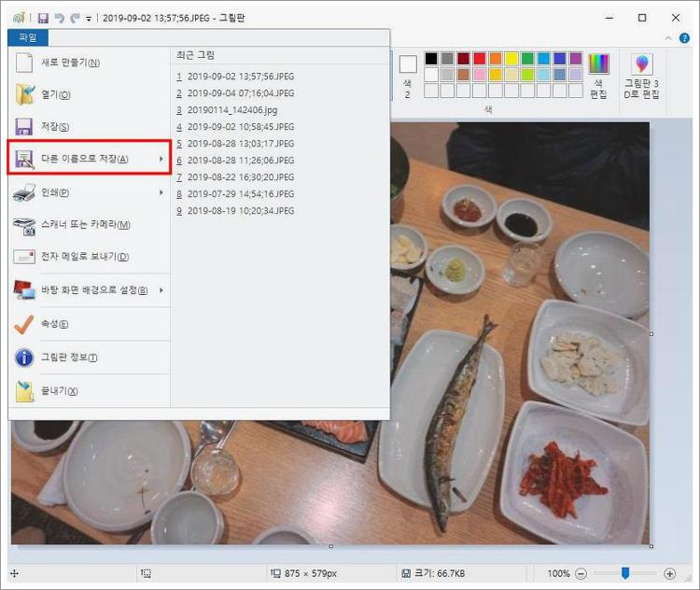
Task: Click the desktop background icon (바탕 화면 배경으로 설정)
Action: tap(24, 289)
